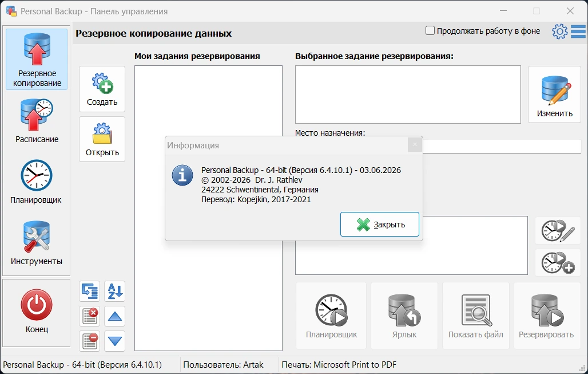This screenshot has height=374, width=588.
Task: Move task down with blue down arrow
Action: point(115,341)
